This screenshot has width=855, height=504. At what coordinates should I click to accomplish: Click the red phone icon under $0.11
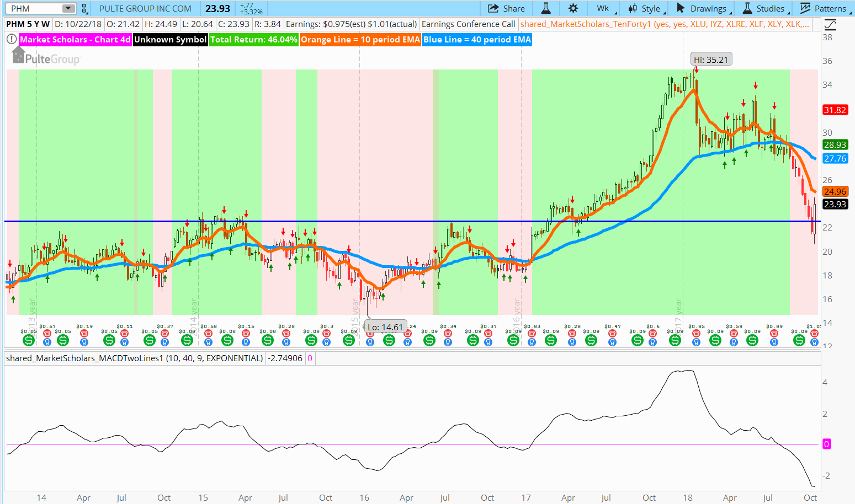[x=125, y=334]
